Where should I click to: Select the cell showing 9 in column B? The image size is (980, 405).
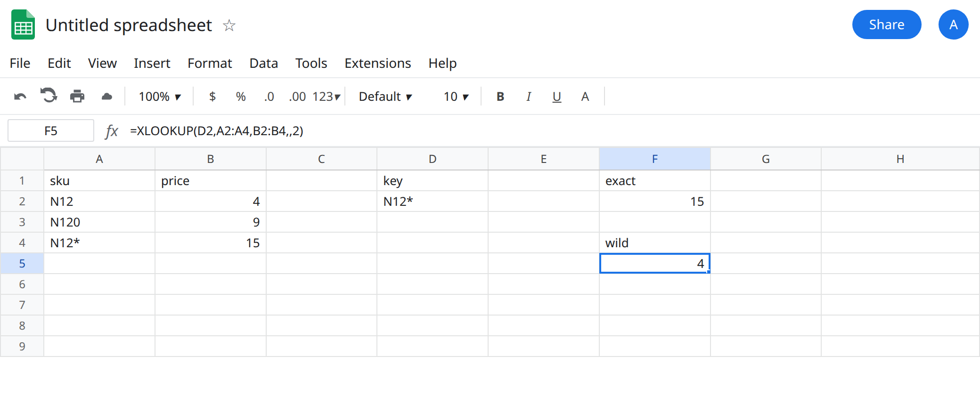point(211,222)
